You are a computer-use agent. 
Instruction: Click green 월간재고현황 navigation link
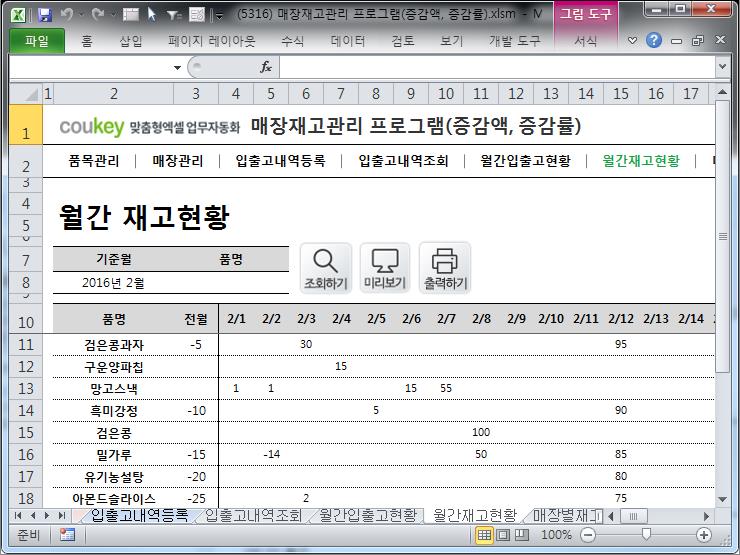click(x=641, y=161)
